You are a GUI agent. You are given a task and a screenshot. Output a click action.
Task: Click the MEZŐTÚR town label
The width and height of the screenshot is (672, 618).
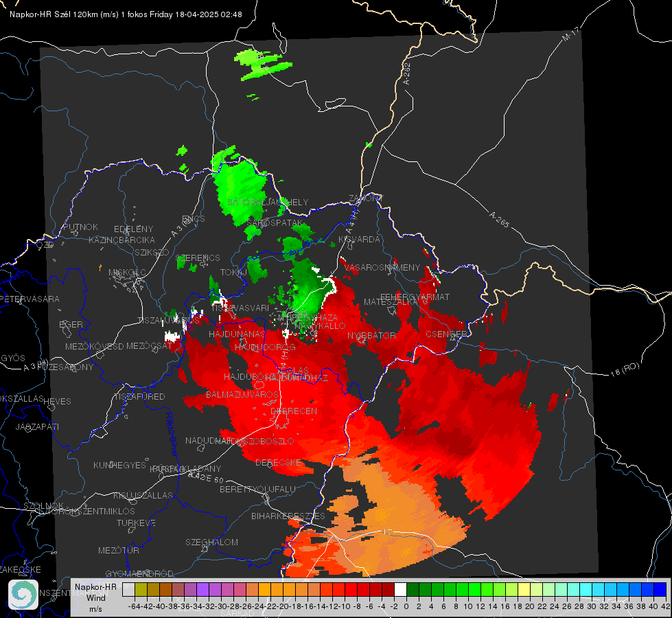(x=119, y=550)
